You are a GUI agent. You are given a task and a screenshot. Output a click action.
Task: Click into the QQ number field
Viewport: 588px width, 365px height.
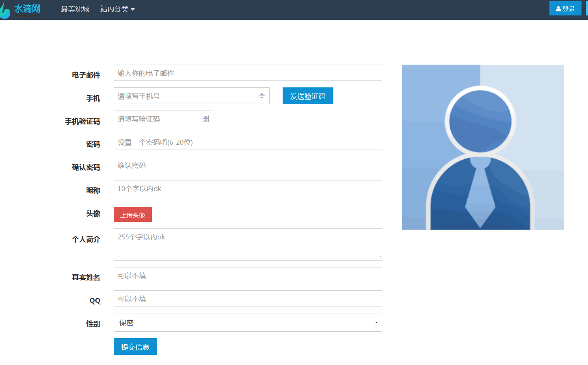[248, 299]
